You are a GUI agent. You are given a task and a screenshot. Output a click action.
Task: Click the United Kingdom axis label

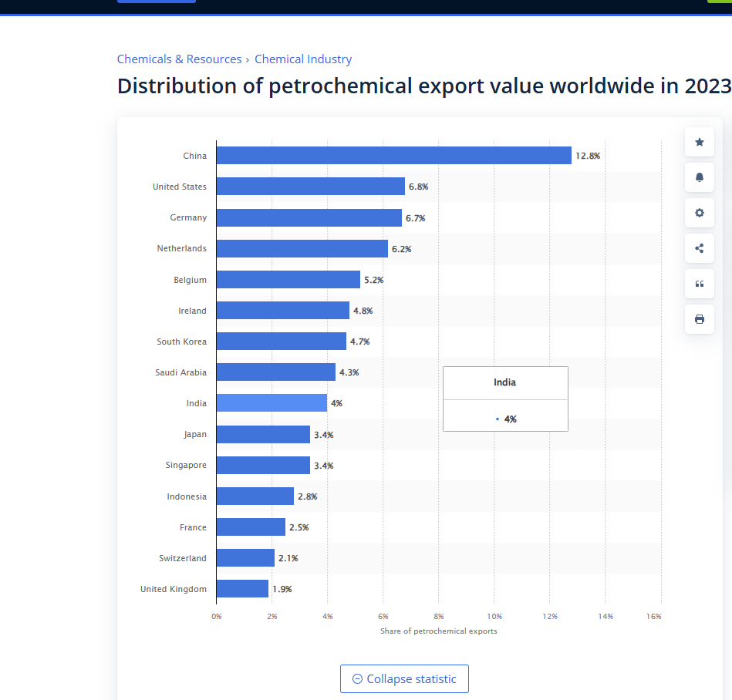(x=174, y=590)
